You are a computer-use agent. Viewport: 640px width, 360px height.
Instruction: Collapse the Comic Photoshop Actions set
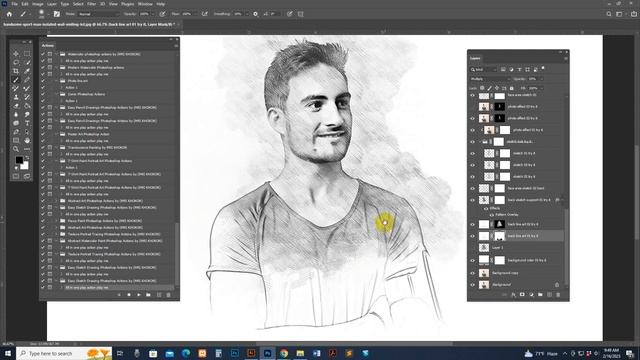coord(57,94)
